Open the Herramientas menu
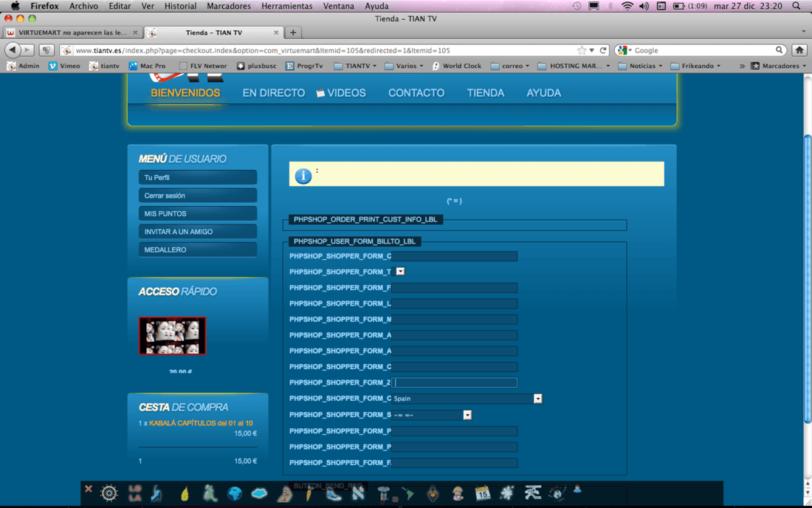Viewport: 812px width, 508px height. pos(287,6)
